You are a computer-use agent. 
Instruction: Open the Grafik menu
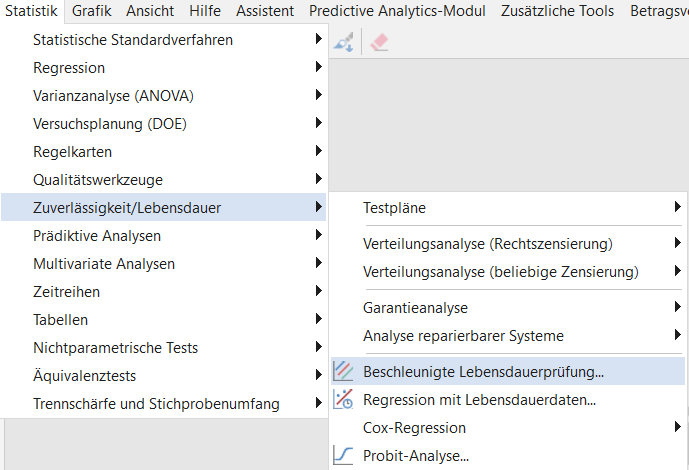coord(91,11)
